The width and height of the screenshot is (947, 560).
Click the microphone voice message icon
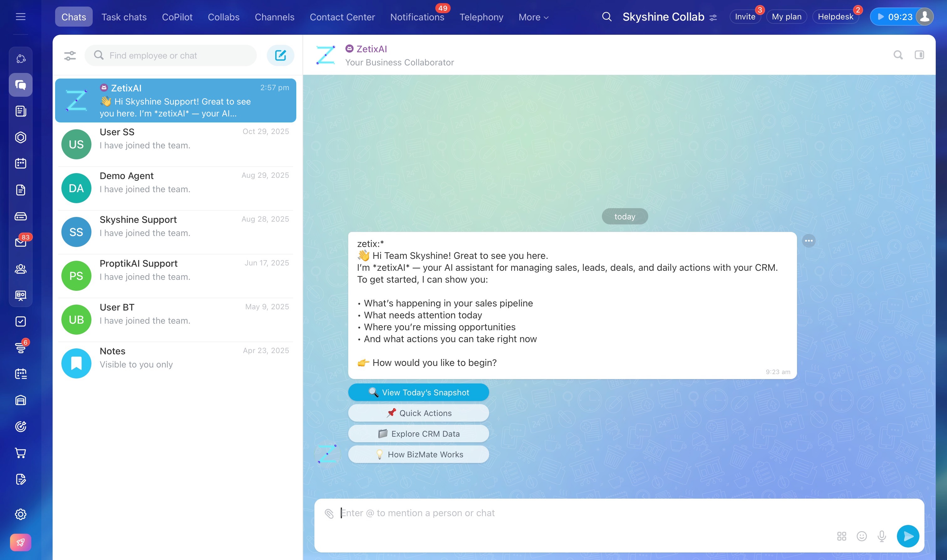point(882,536)
